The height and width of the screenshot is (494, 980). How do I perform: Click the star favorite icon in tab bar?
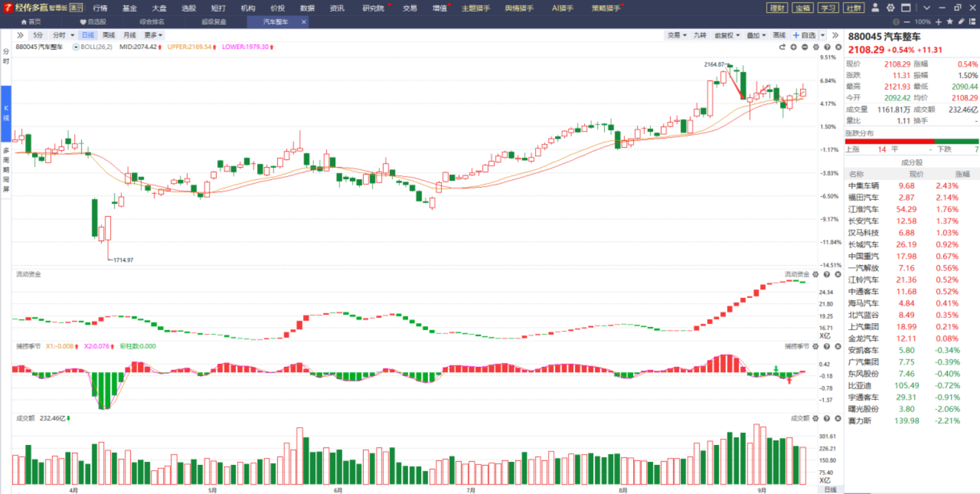pos(950,21)
